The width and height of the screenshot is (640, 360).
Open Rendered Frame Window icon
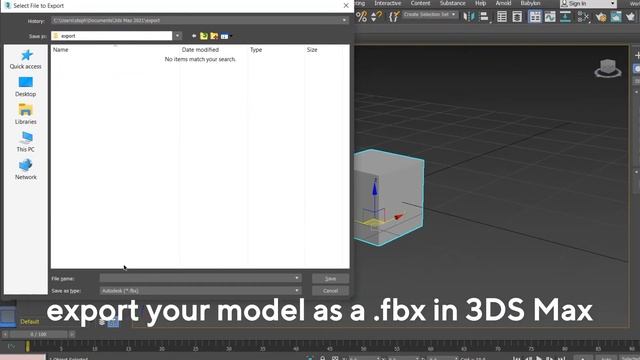pos(616,17)
